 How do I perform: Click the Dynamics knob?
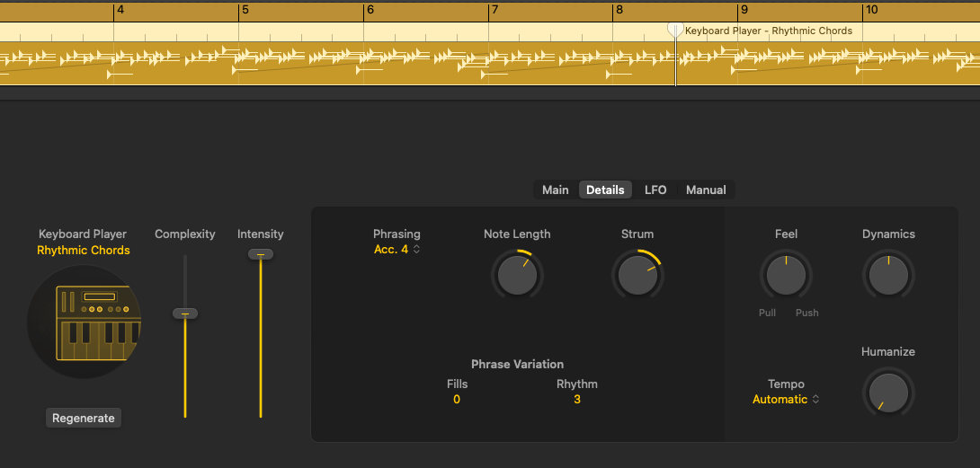pos(888,275)
